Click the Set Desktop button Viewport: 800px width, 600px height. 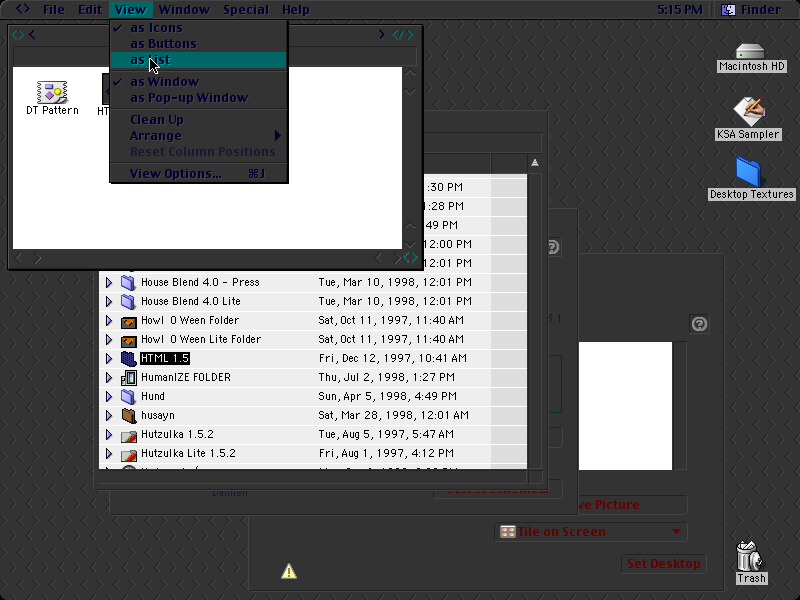click(x=663, y=564)
